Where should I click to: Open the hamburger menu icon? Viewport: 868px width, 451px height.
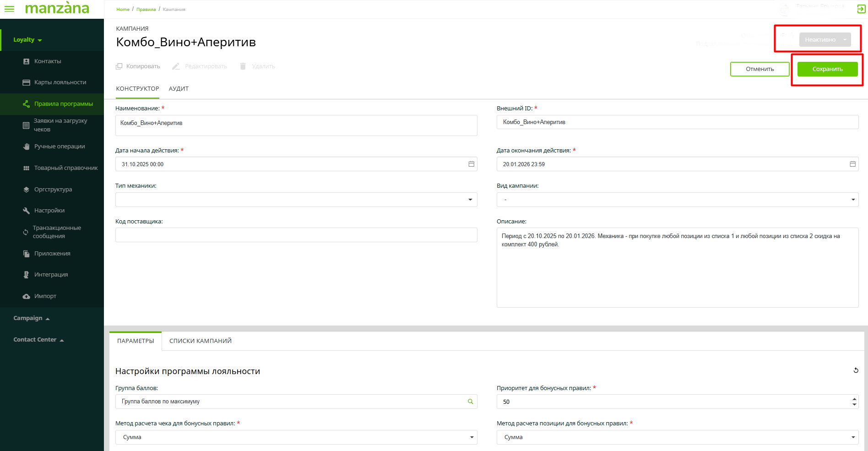[9, 9]
